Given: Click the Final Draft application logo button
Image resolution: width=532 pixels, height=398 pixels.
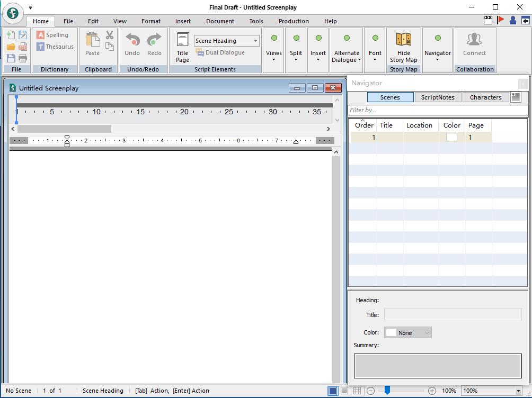Looking at the screenshot, I should (x=13, y=14).
